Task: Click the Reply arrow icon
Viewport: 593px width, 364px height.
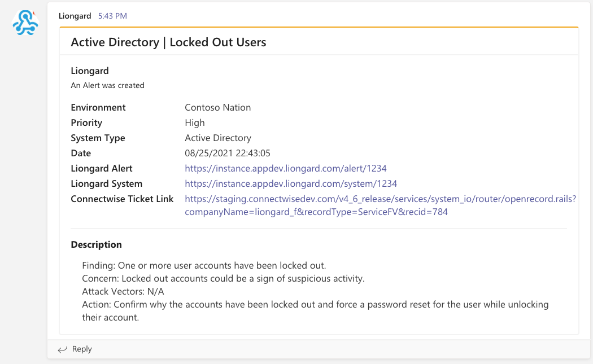Action: pyautogui.click(x=62, y=349)
